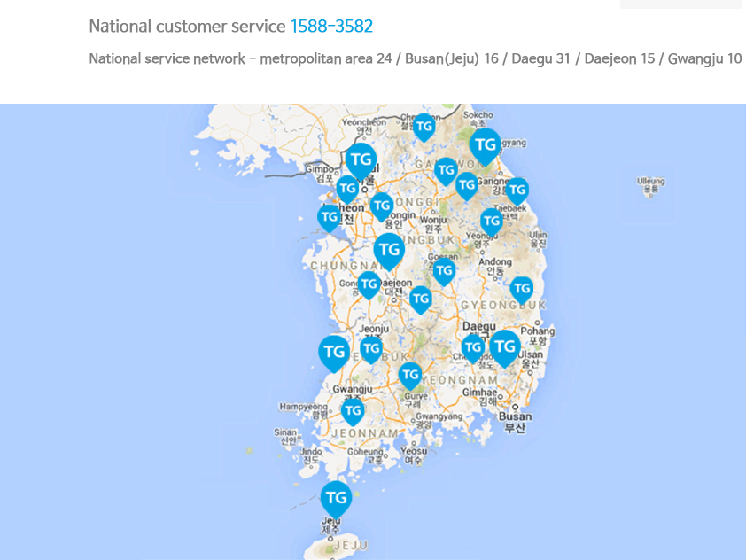Viewport: 746px width, 560px height.
Task: Click the TG marker east of Daejeon
Action: point(421,299)
